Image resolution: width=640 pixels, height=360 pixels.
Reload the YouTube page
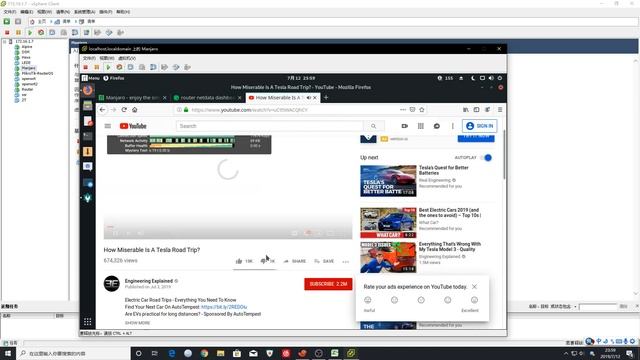click(124, 110)
